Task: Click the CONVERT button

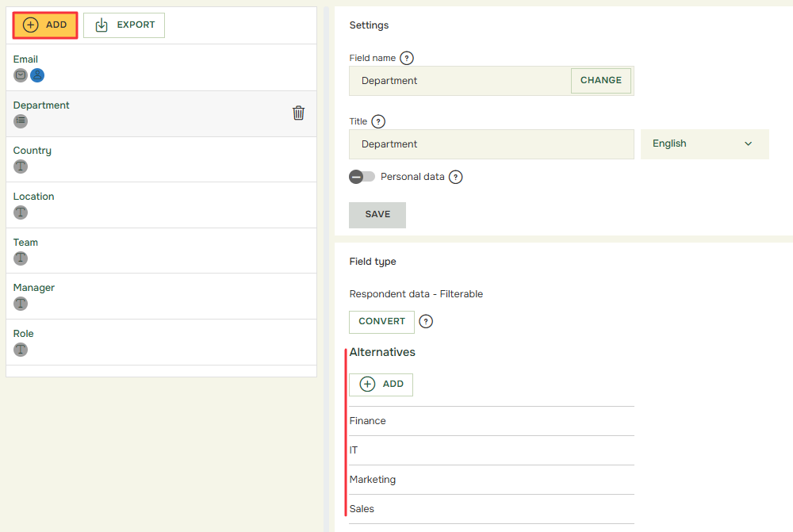Action: (382, 322)
